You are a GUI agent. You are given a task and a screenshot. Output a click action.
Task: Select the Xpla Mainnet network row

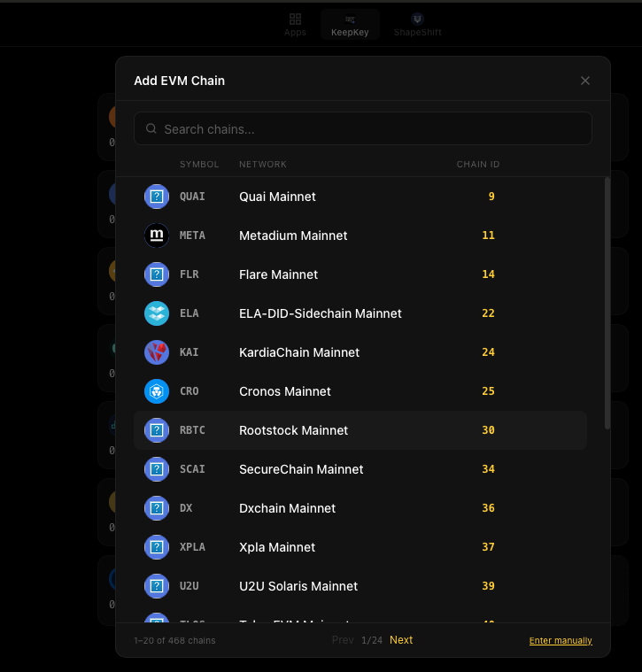pyautogui.click(x=360, y=547)
